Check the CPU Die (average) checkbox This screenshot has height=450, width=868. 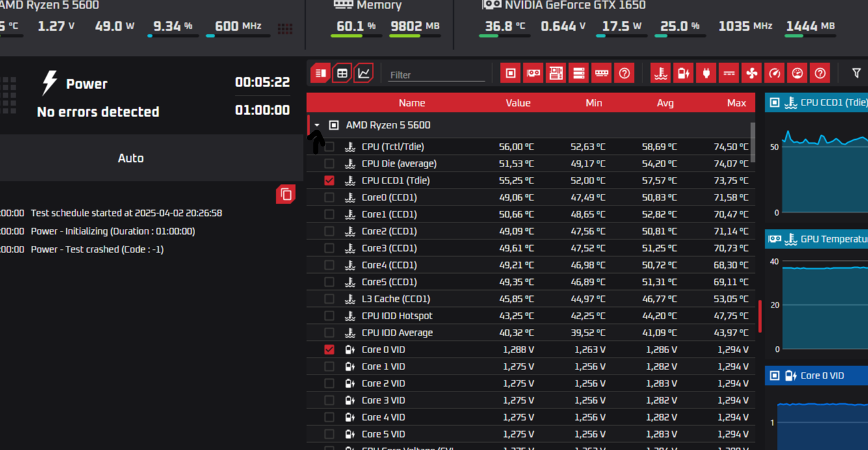330,164
